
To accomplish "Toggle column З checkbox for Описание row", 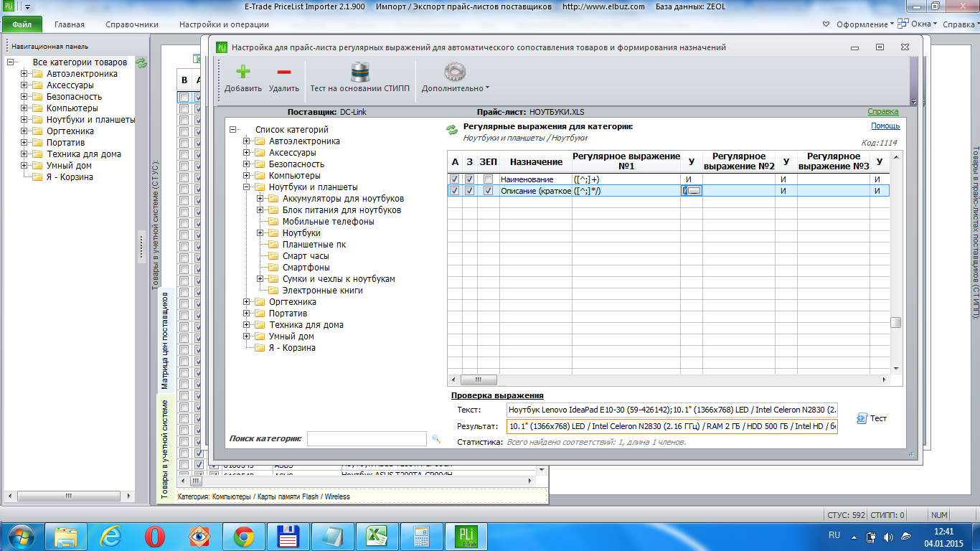I will 469,191.
